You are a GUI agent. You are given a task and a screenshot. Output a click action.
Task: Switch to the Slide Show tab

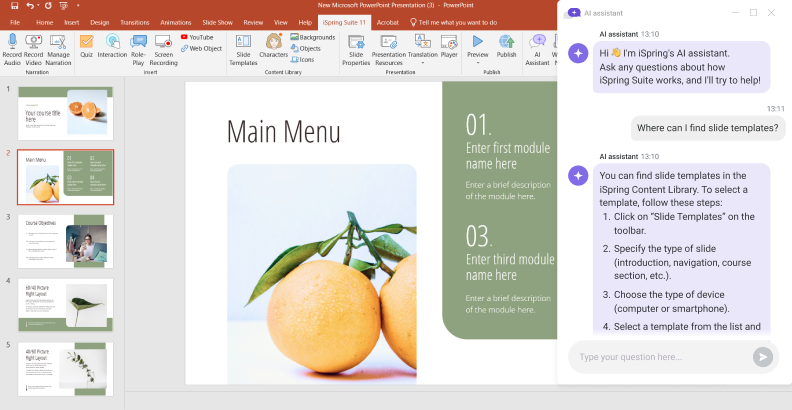(218, 22)
